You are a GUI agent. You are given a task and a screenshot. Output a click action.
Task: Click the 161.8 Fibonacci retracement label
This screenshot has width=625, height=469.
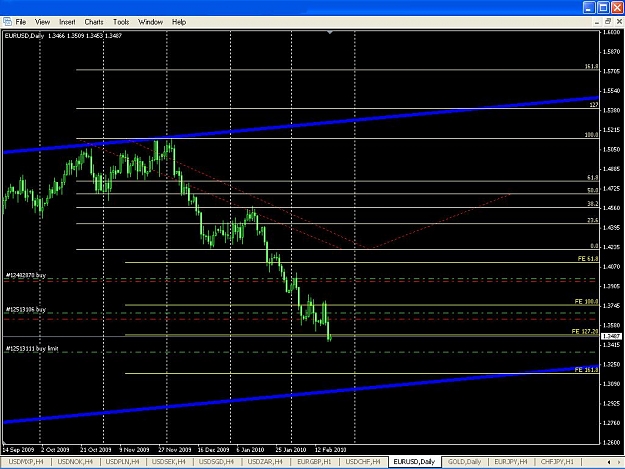[x=592, y=67]
